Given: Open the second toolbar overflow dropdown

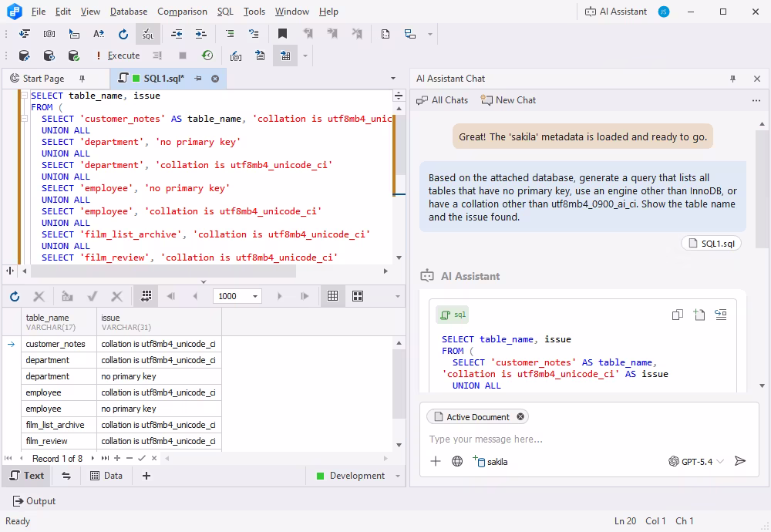Looking at the screenshot, I should [x=305, y=56].
